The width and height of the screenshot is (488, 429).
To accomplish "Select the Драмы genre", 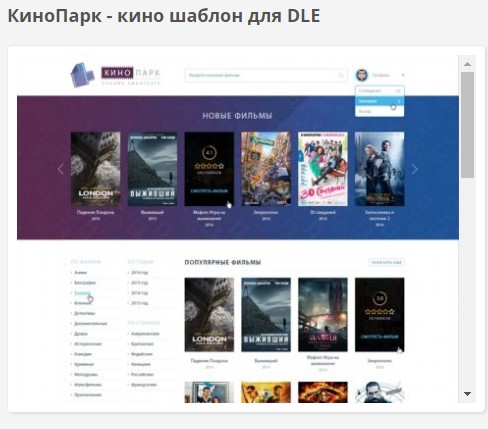I will 81,334.
